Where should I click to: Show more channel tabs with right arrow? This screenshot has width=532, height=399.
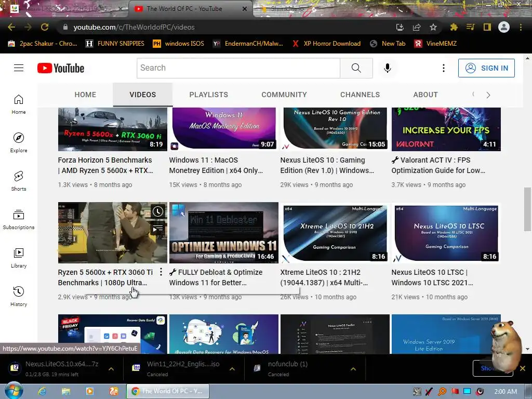click(488, 95)
